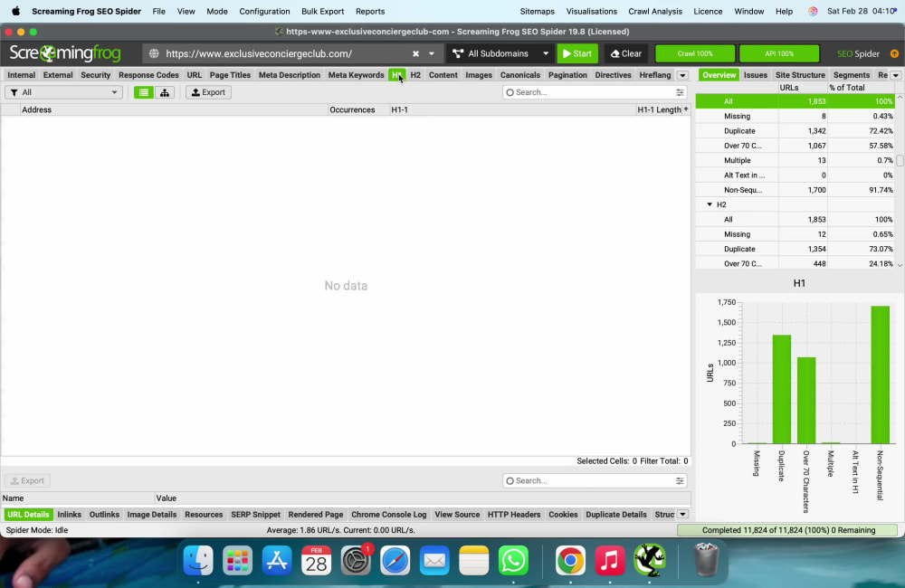Switch to the Page Titles tab
The width and height of the screenshot is (905, 588).
(230, 75)
